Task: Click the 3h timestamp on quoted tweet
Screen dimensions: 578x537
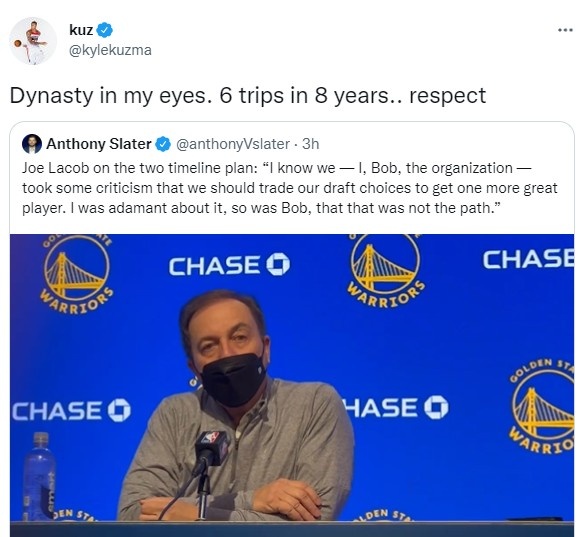Action: tap(310, 144)
